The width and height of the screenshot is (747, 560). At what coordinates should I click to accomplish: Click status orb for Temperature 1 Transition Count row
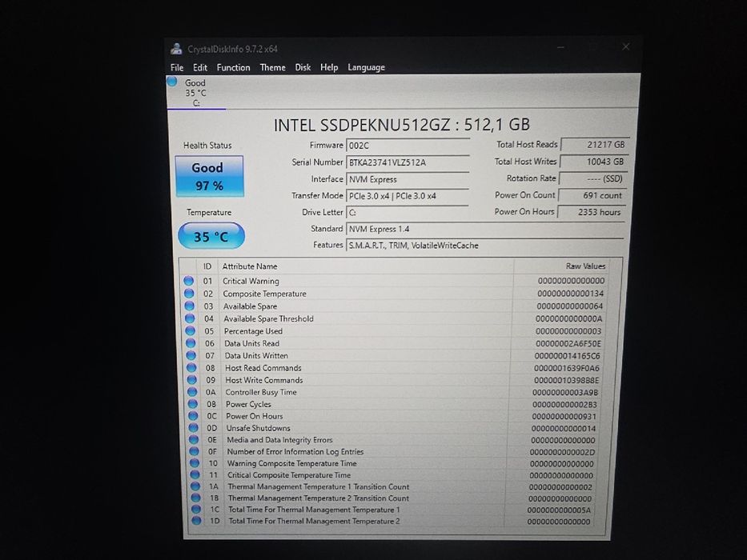tap(195, 486)
